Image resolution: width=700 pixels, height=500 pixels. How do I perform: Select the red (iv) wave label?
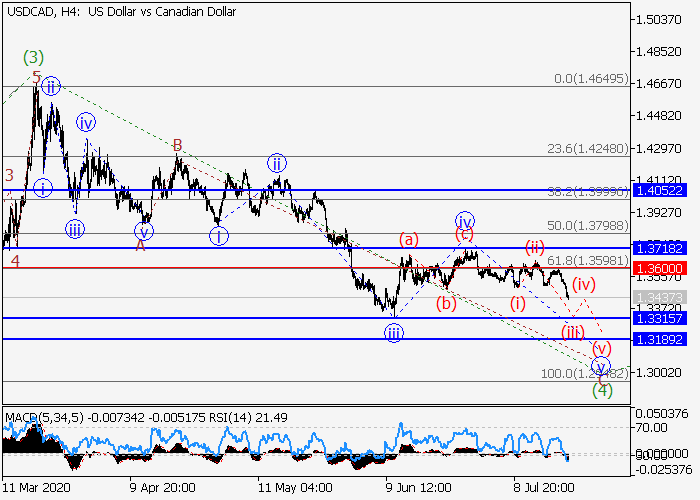[584, 284]
